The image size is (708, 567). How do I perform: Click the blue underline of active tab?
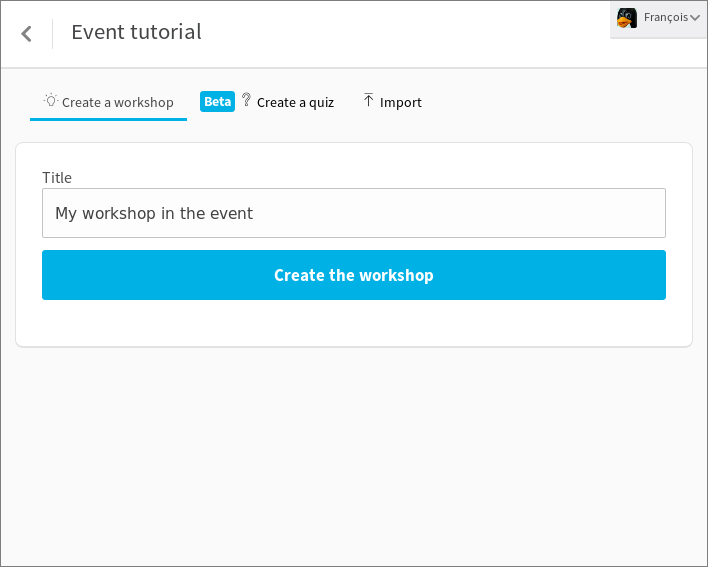tap(108, 119)
